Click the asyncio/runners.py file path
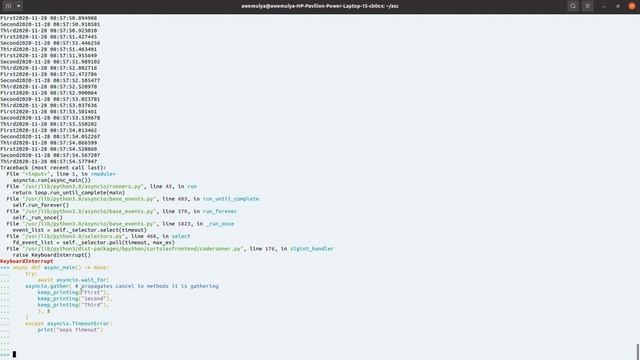The image size is (640, 360). pyautogui.click(x=83, y=187)
